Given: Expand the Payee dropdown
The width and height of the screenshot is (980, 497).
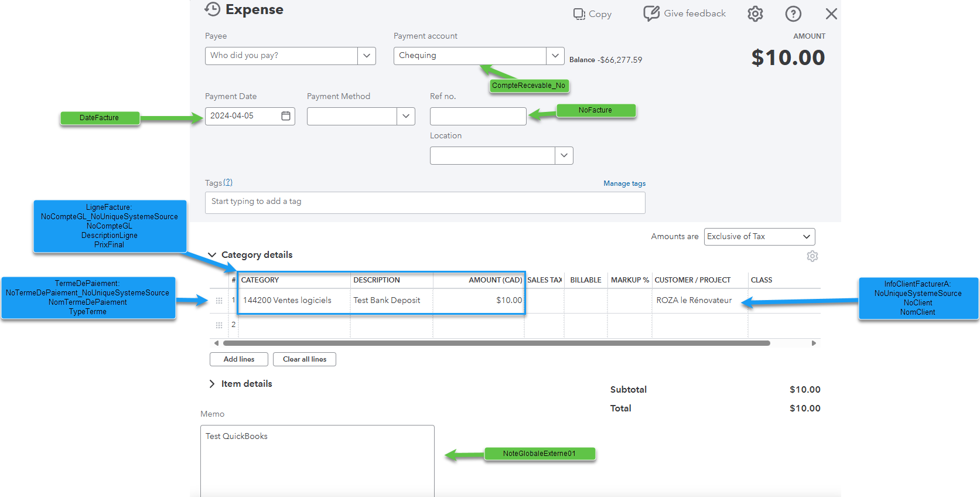Looking at the screenshot, I should coord(367,56).
